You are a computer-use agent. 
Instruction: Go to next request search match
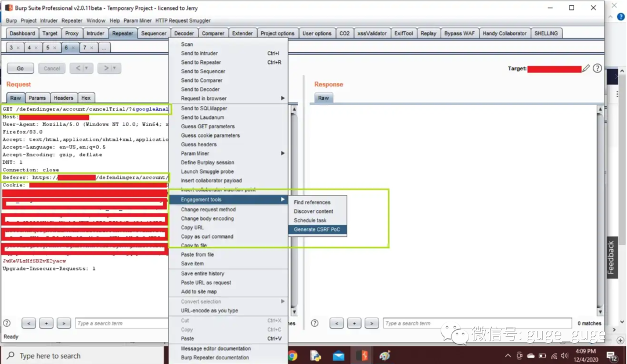coord(64,323)
